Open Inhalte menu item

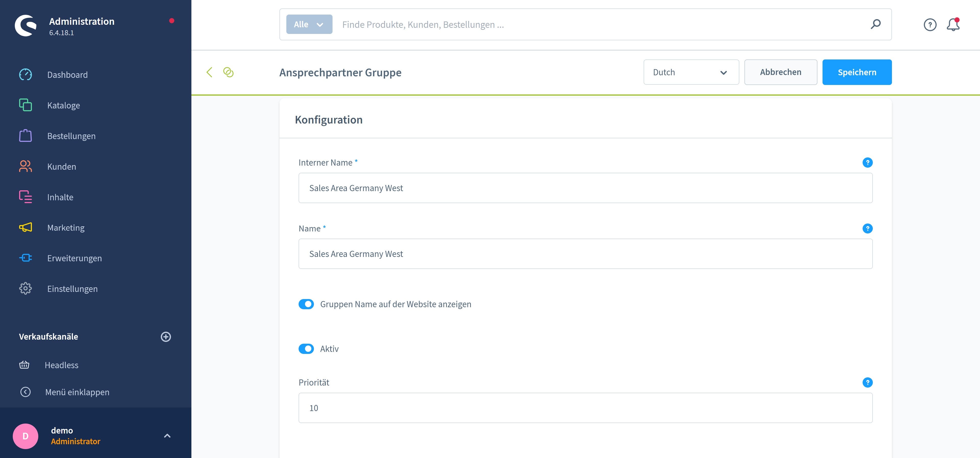tap(95, 197)
